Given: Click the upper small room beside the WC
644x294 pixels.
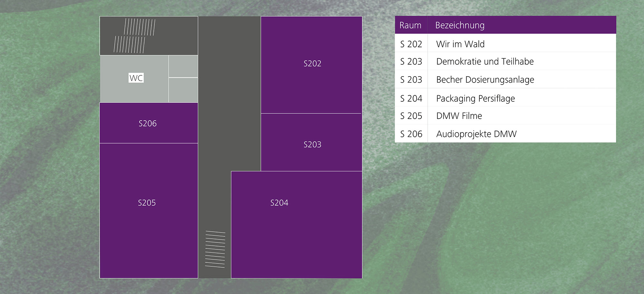Looking at the screenshot, I should tap(183, 66).
